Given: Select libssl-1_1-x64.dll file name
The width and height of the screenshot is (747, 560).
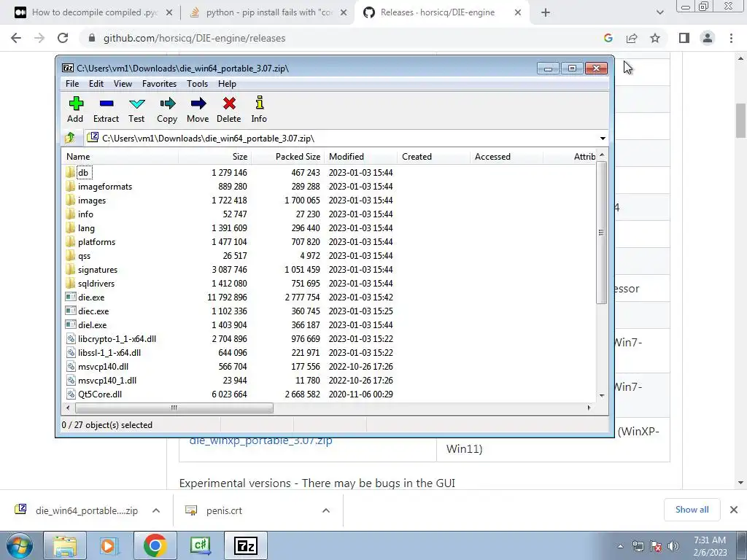Looking at the screenshot, I should (x=109, y=353).
